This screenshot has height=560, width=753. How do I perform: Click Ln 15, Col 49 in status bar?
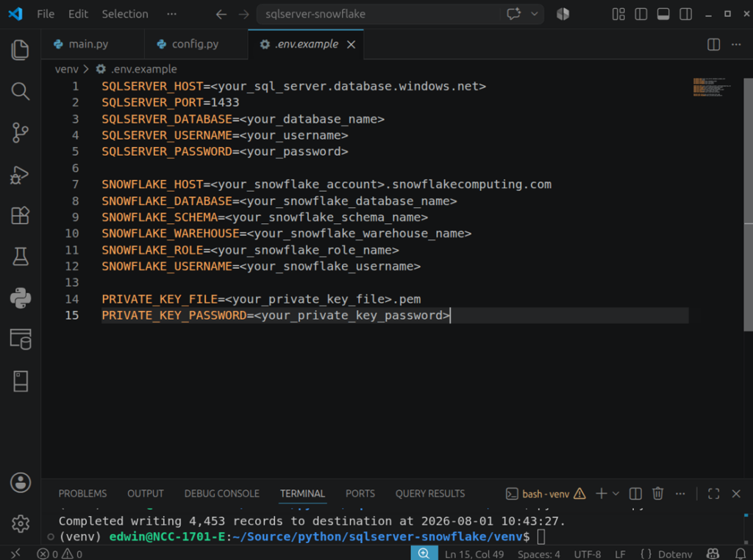pyautogui.click(x=474, y=554)
